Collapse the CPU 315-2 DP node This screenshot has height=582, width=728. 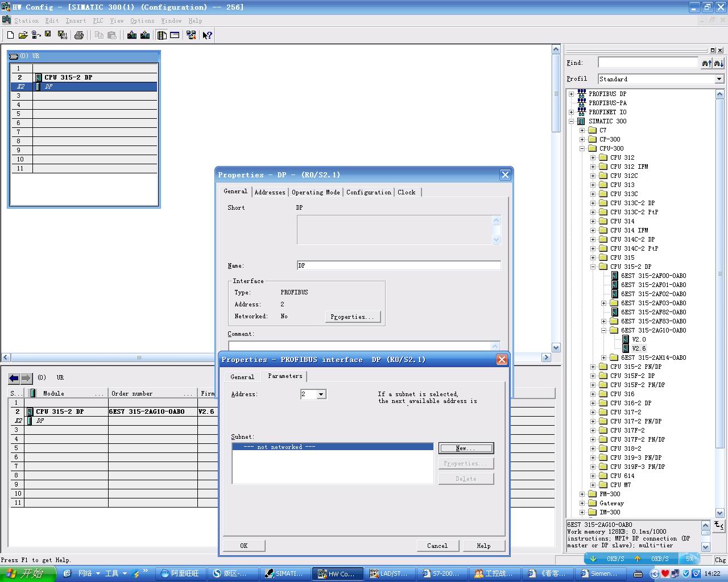coord(593,267)
